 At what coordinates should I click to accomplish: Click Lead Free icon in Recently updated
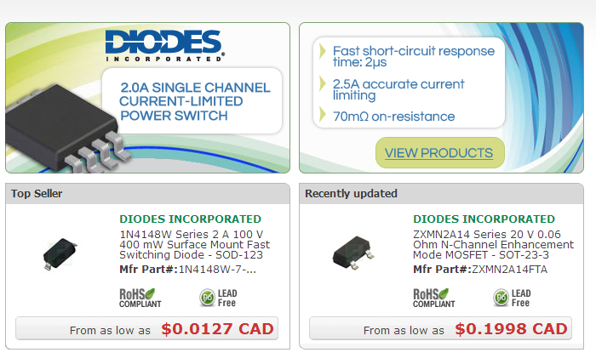pos(512,298)
